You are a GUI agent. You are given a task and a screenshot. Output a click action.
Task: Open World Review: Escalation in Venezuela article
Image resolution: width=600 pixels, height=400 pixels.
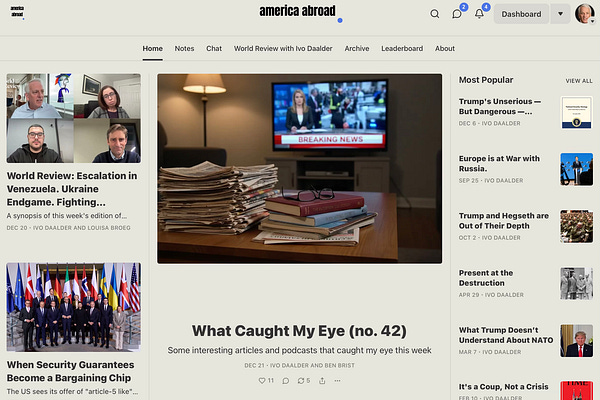tap(72, 189)
